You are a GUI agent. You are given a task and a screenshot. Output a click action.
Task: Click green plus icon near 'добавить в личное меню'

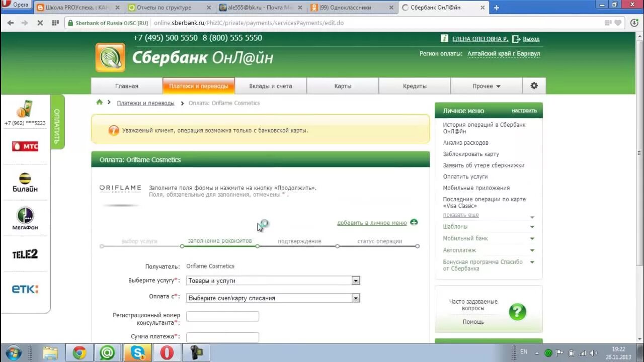click(x=414, y=222)
